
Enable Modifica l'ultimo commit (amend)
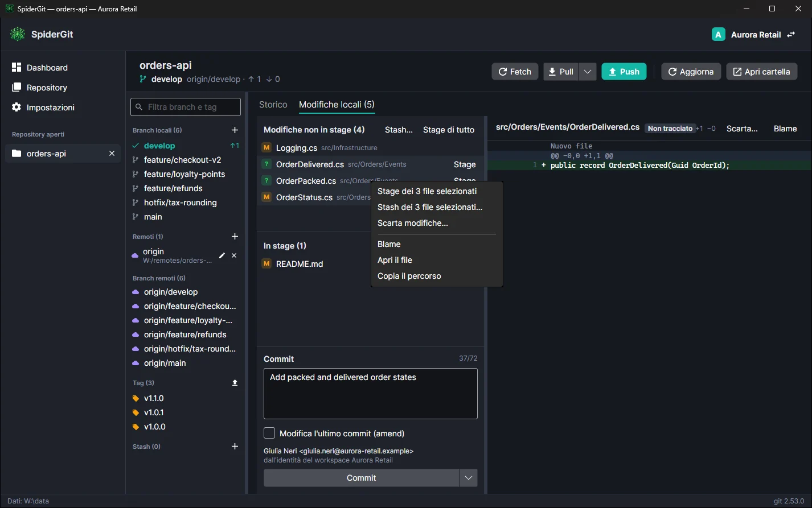(269, 433)
